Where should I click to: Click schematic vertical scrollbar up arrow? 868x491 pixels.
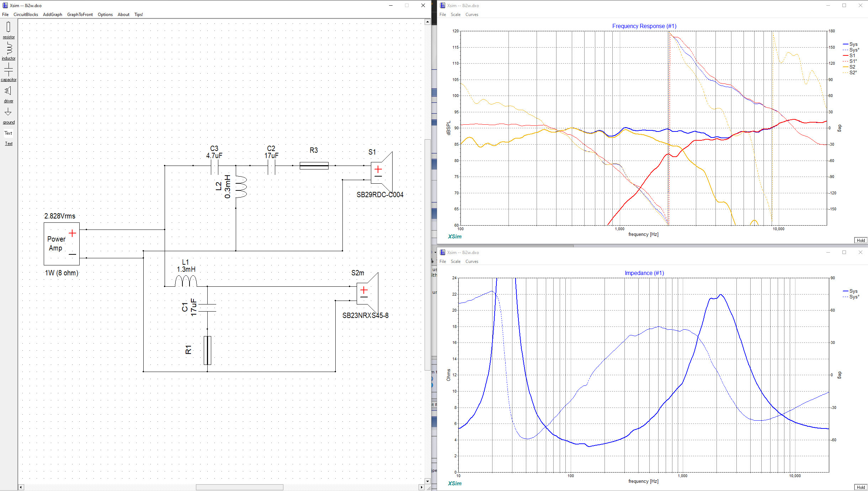click(x=427, y=22)
